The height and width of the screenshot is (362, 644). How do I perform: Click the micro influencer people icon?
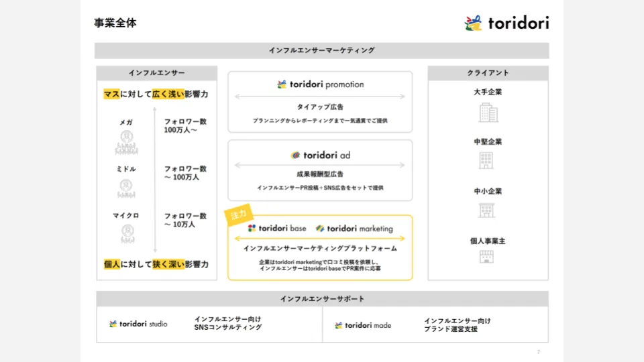pos(126,233)
